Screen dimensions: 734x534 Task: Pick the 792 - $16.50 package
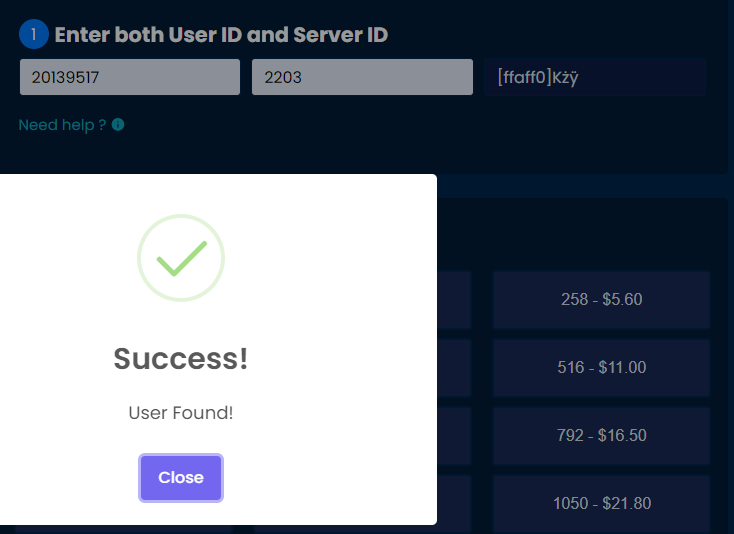point(601,435)
